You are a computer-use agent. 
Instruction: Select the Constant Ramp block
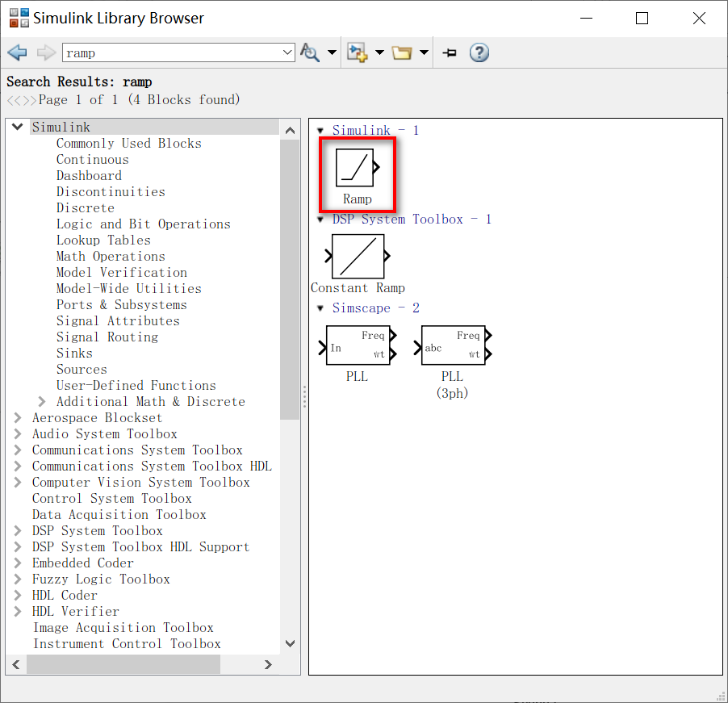358,255
